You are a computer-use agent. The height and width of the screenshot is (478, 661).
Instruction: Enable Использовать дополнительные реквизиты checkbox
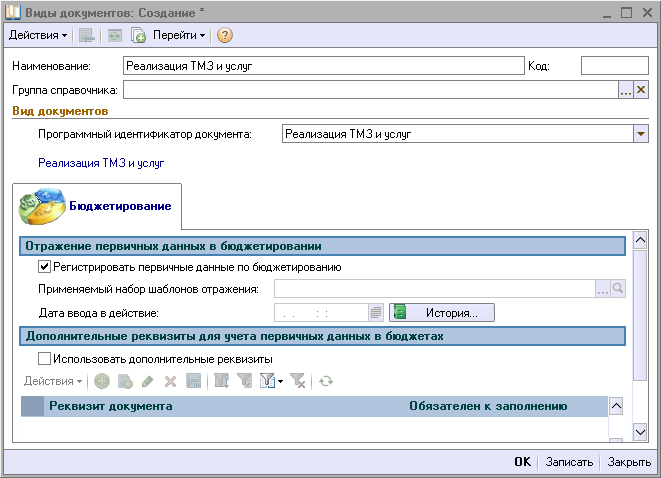44,358
